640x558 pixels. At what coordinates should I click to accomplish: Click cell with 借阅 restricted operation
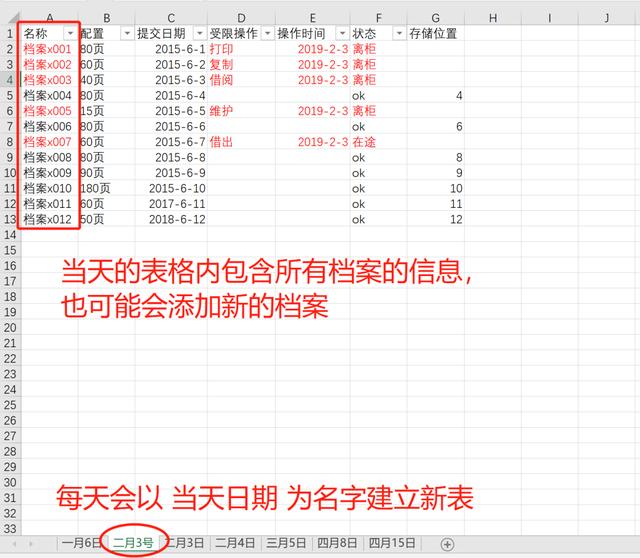(241, 80)
